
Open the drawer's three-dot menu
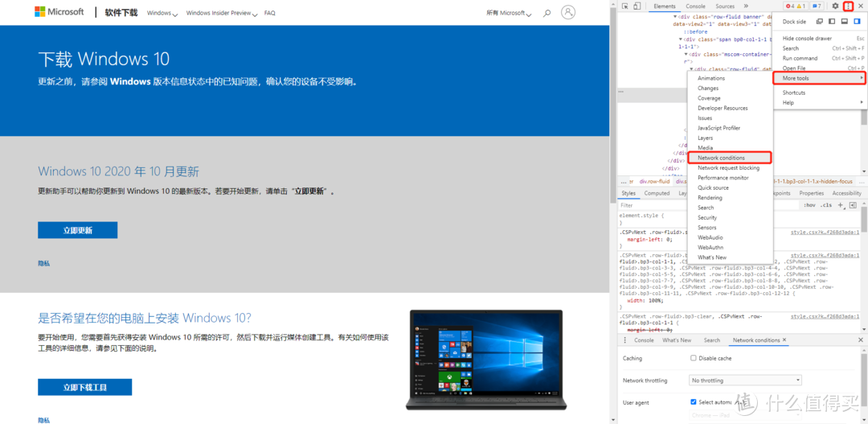tap(625, 340)
